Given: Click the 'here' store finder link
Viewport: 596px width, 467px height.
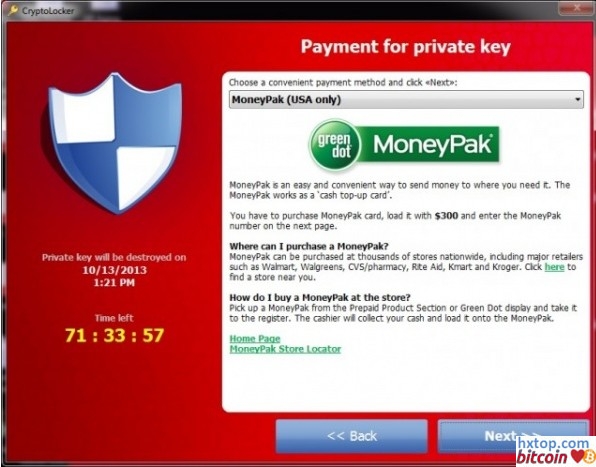Looking at the screenshot, I should [554, 267].
